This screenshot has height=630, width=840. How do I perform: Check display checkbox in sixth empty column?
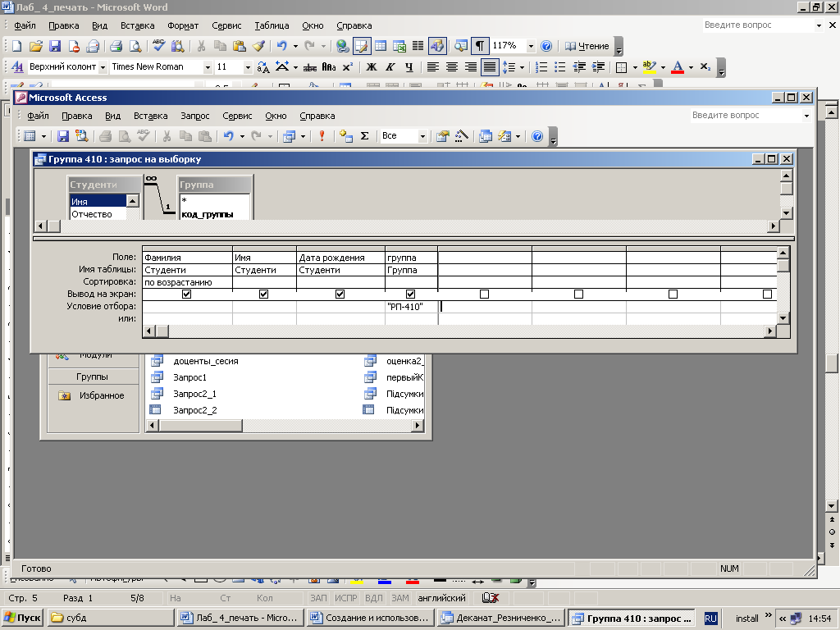pos(578,294)
